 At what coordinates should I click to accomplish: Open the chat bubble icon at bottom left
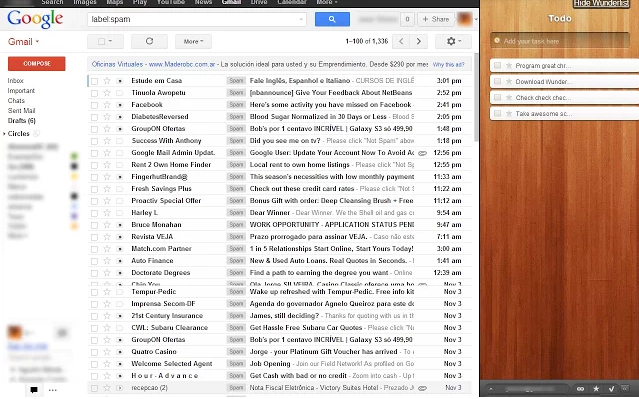tap(34, 390)
